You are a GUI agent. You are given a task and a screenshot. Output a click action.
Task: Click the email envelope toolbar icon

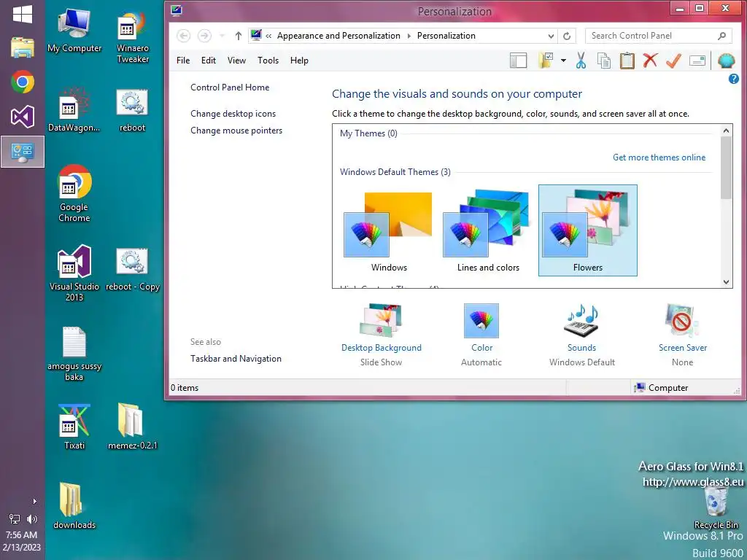click(x=697, y=61)
